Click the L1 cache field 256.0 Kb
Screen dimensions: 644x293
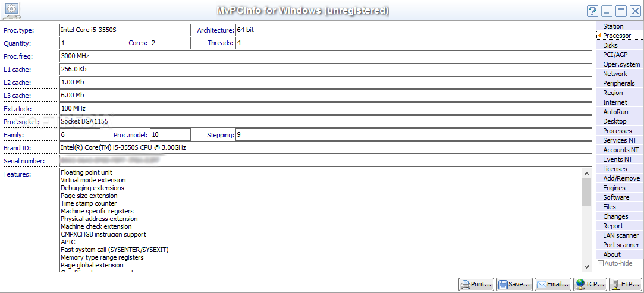pyautogui.click(x=325, y=69)
